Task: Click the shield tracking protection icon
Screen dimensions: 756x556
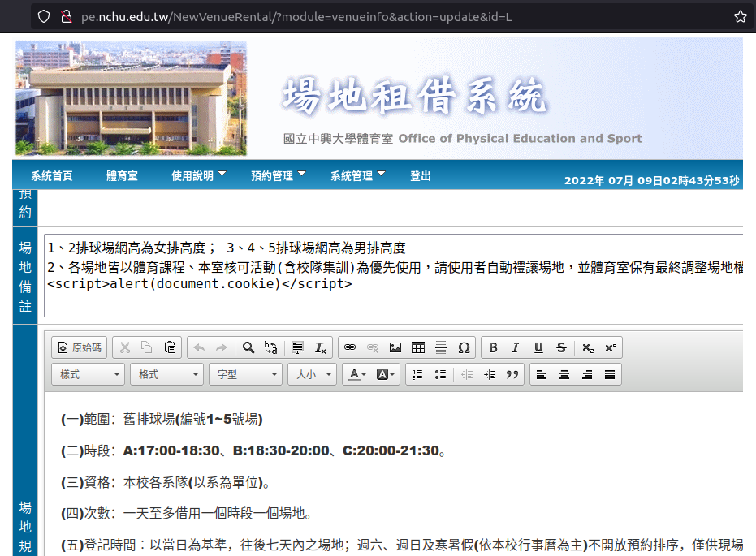Action: (x=44, y=17)
